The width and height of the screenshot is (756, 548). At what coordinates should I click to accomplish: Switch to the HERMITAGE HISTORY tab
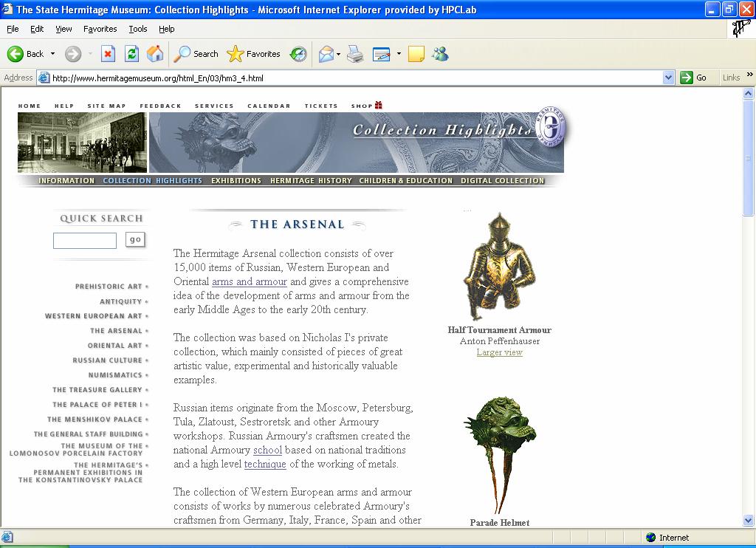point(311,180)
